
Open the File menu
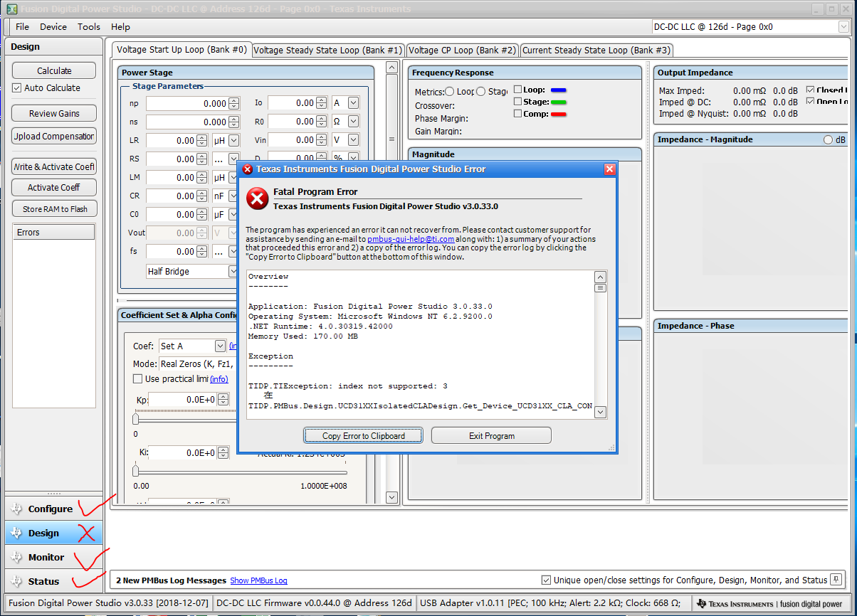click(22, 27)
